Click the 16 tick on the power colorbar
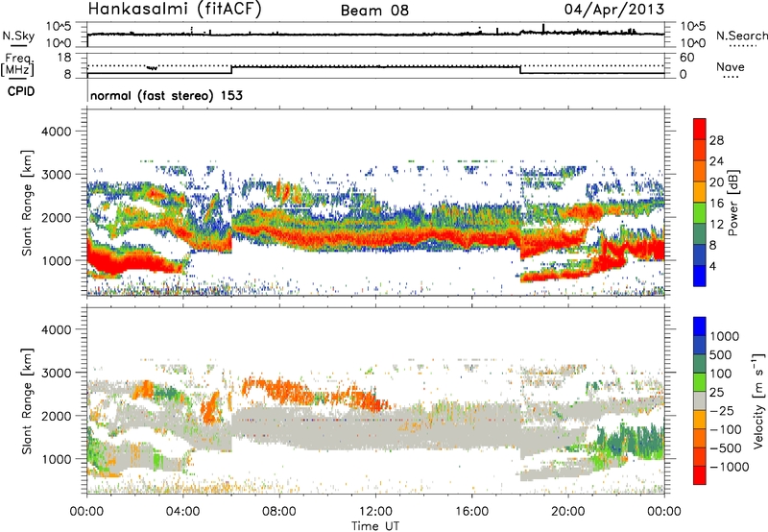This screenshot has width=768, height=532. (x=716, y=204)
